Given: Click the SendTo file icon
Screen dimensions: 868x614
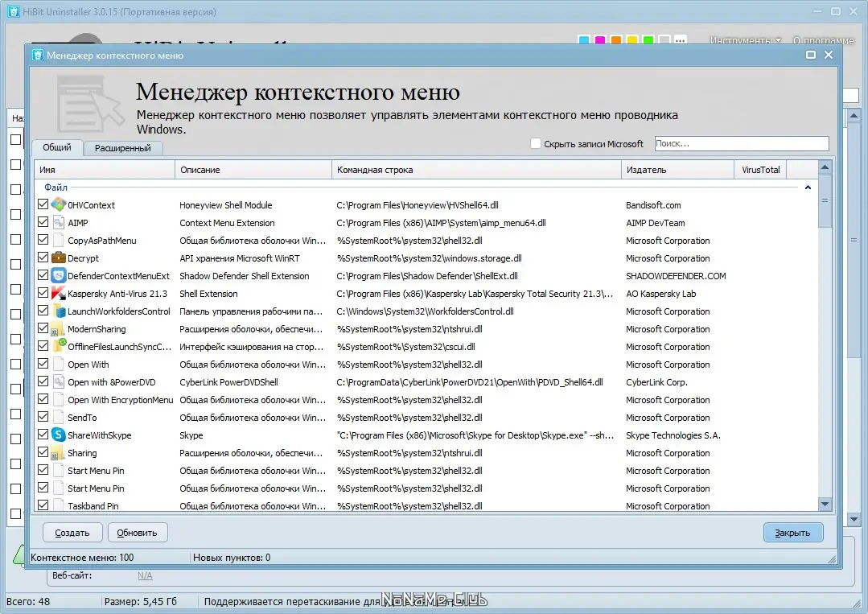Looking at the screenshot, I should tap(59, 417).
